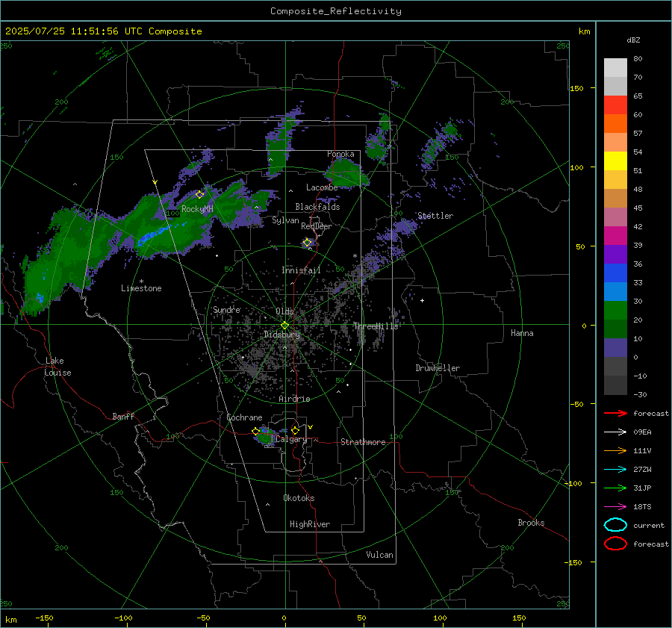Click the -100 label on bottom km axis
Viewport: 672px width, 628px height.
123,618
